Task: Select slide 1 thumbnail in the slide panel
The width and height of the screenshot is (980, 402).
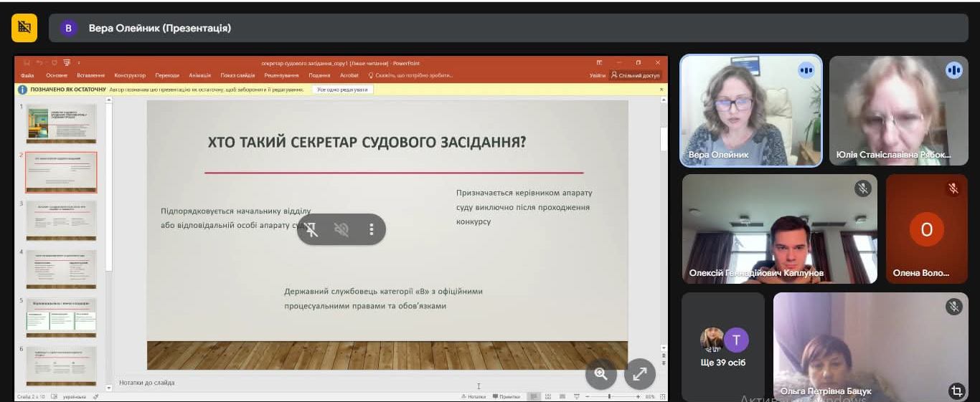Action: click(x=61, y=123)
